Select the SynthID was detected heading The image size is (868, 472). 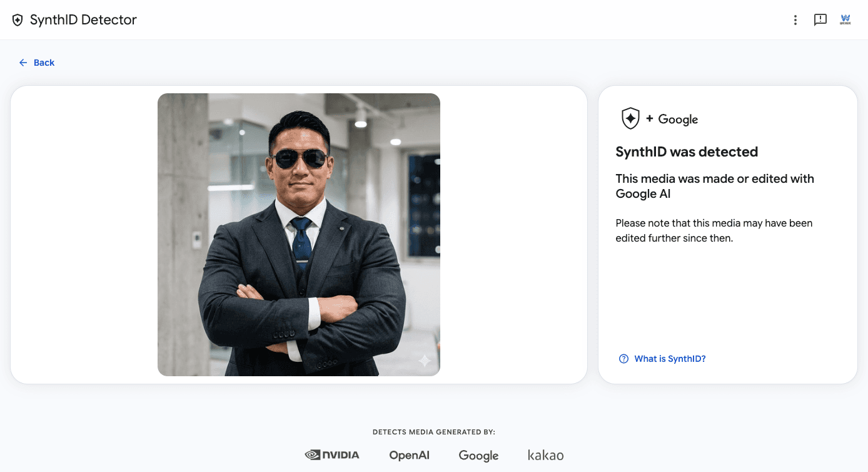point(687,152)
